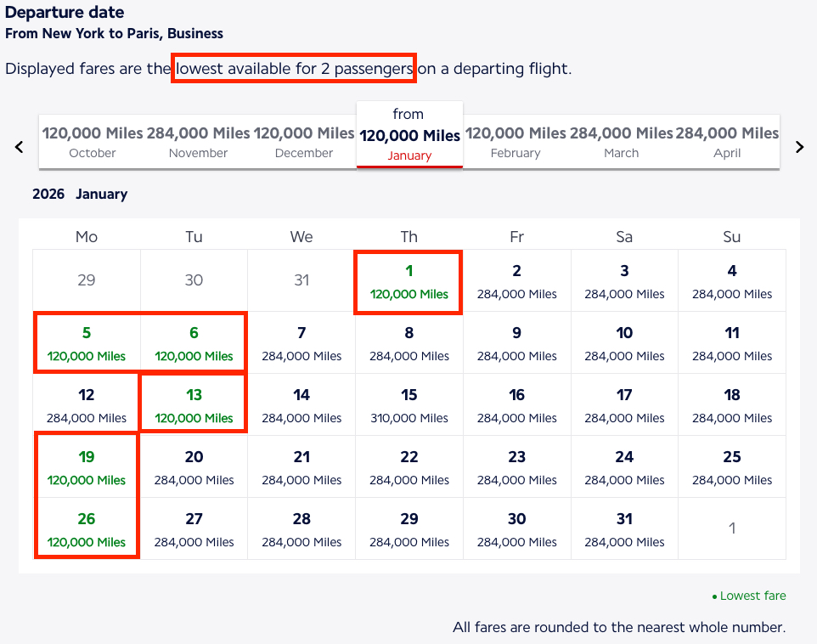
Task: Switch to the November month tab
Action: pos(198,142)
